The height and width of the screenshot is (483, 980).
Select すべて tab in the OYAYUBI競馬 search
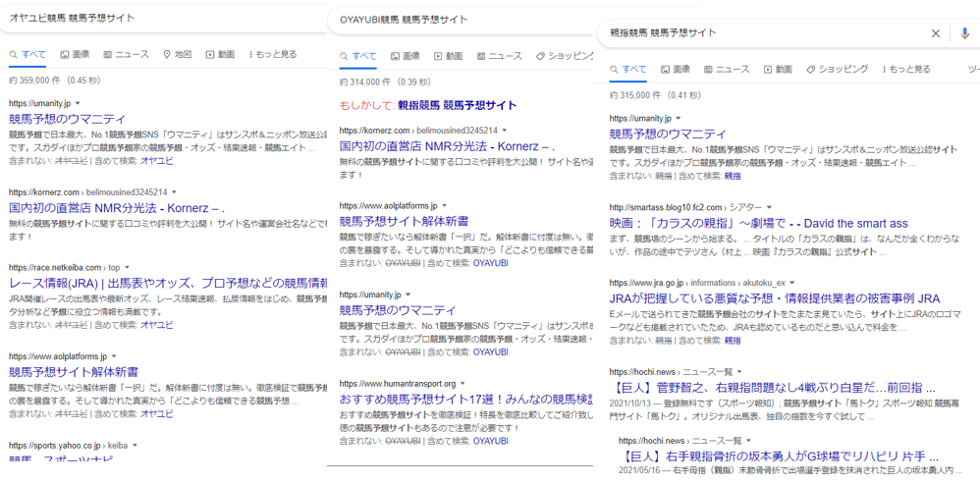coord(358,56)
